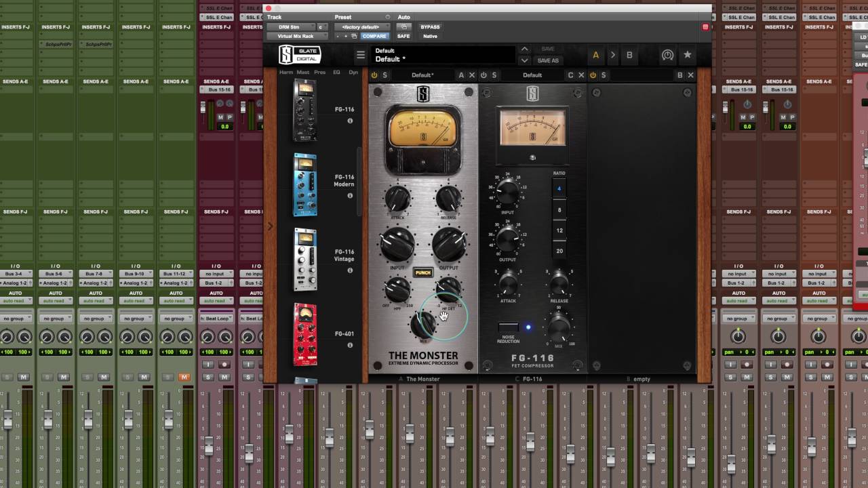The width and height of the screenshot is (868, 488).
Task: Select previous preset with up chevron
Action: pyautogui.click(x=524, y=49)
